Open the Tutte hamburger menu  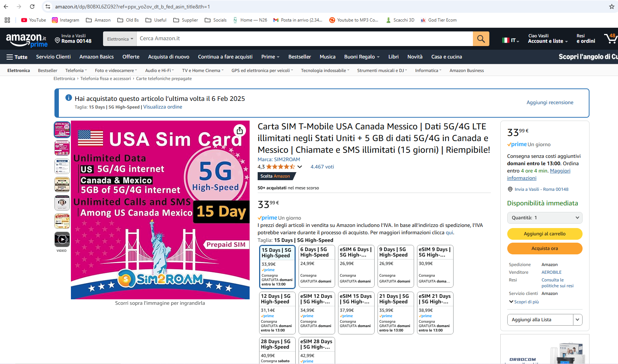[17, 57]
